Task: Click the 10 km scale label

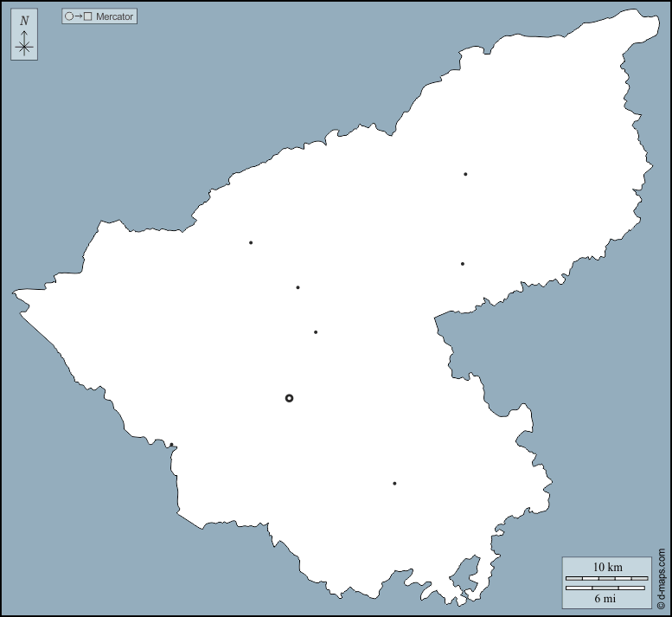Action: point(607,567)
